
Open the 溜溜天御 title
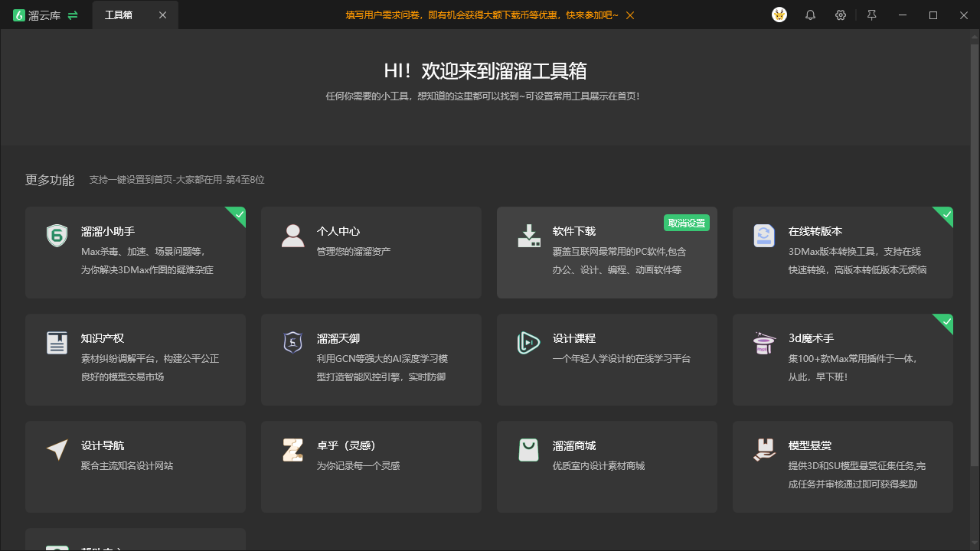[x=338, y=338]
